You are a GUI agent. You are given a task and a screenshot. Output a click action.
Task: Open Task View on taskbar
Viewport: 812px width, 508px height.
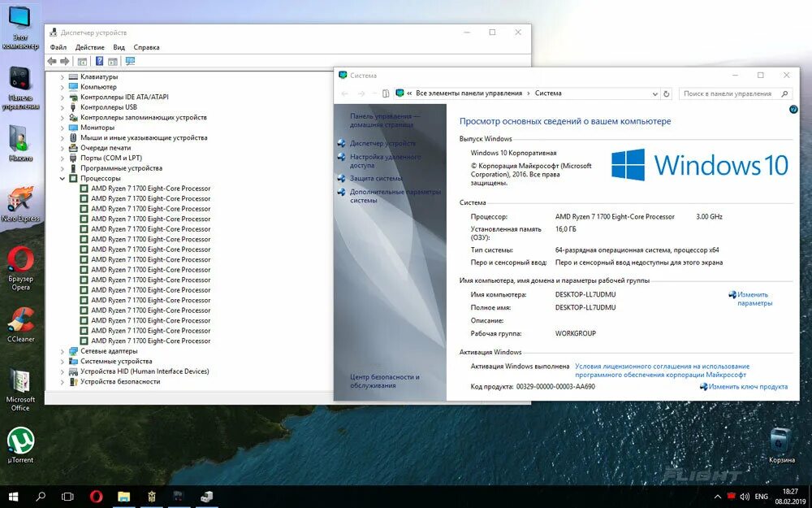coord(67,497)
